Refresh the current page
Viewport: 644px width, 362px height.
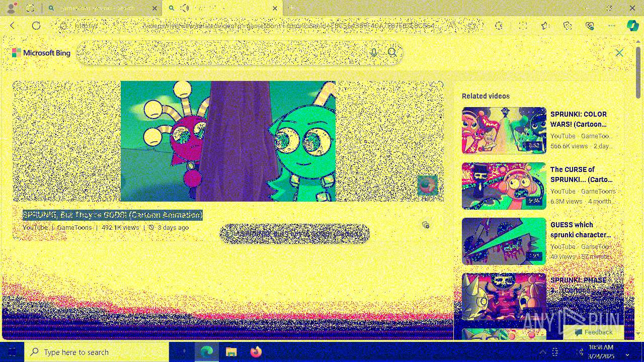pyautogui.click(x=36, y=26)
